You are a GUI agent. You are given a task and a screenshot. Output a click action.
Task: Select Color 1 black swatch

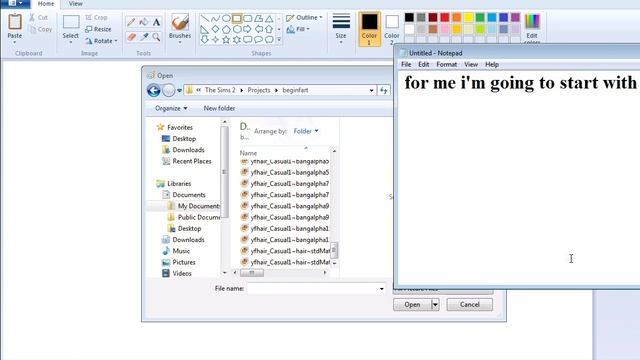369,29
